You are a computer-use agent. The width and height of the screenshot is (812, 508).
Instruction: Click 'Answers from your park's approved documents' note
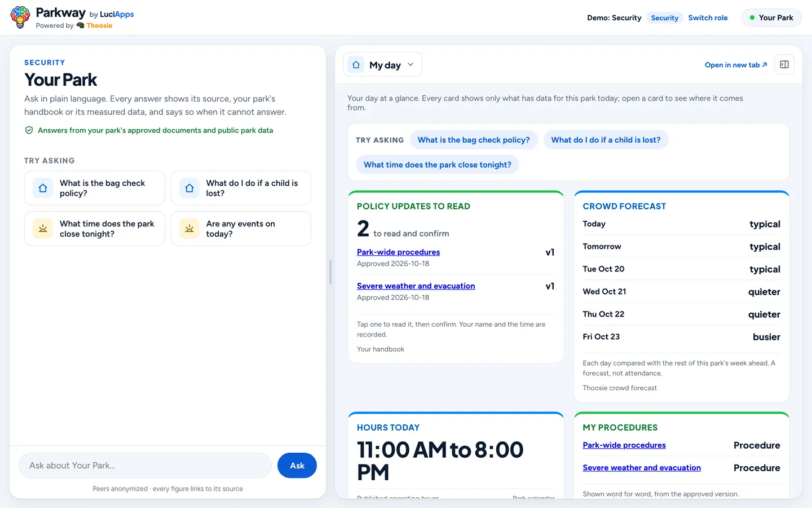[155, 130]
